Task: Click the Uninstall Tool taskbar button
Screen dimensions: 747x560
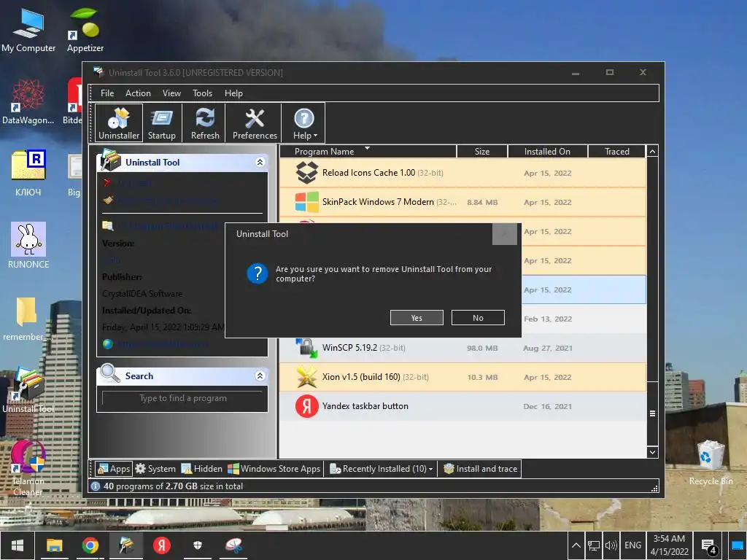Action: (125, 545)
